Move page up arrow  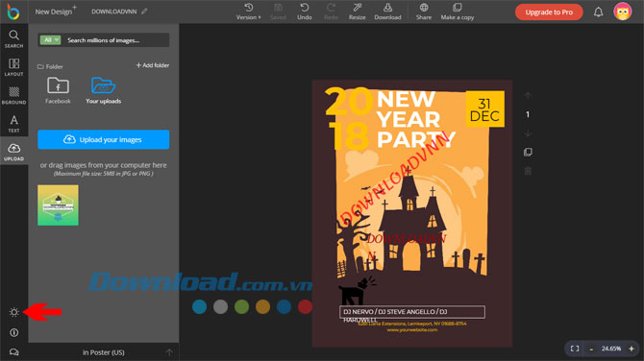tap(528, 96)
